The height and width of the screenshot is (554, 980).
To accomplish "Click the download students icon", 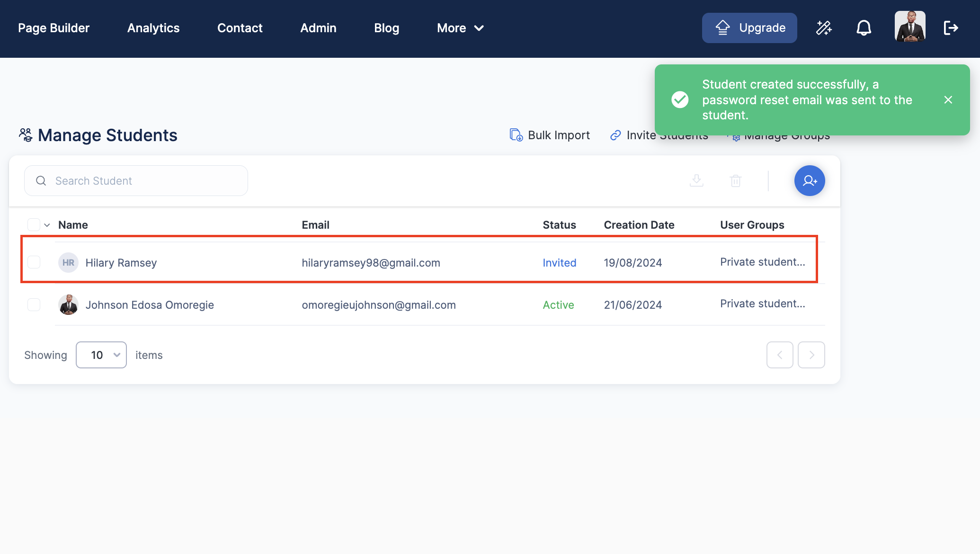I will coord(696,181).
